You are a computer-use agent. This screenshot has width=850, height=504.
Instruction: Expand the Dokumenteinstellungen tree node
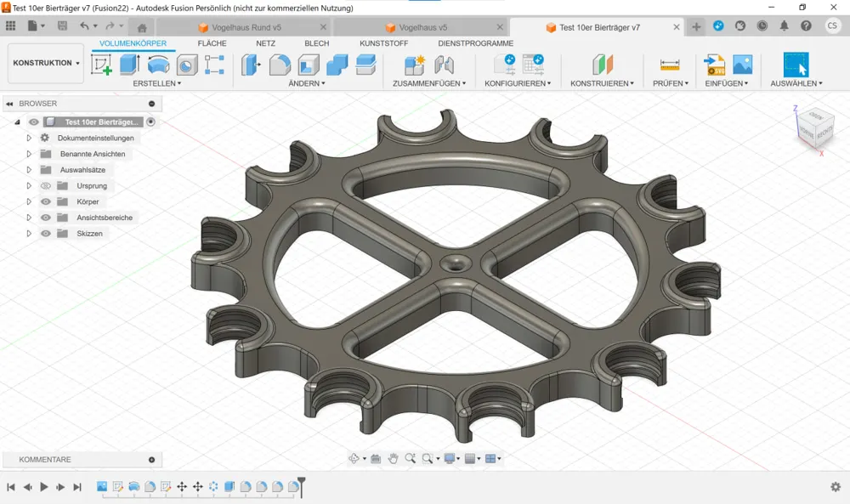[x=29, y=139]
